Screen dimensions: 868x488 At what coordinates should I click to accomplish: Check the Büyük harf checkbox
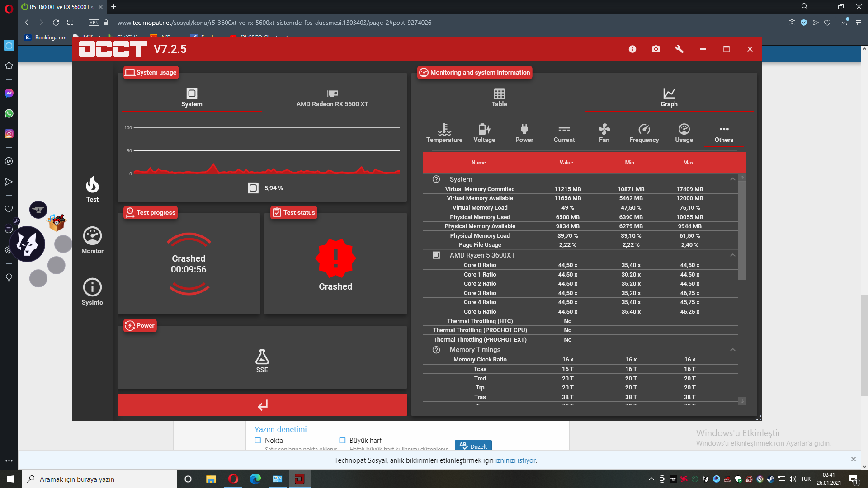342,440
